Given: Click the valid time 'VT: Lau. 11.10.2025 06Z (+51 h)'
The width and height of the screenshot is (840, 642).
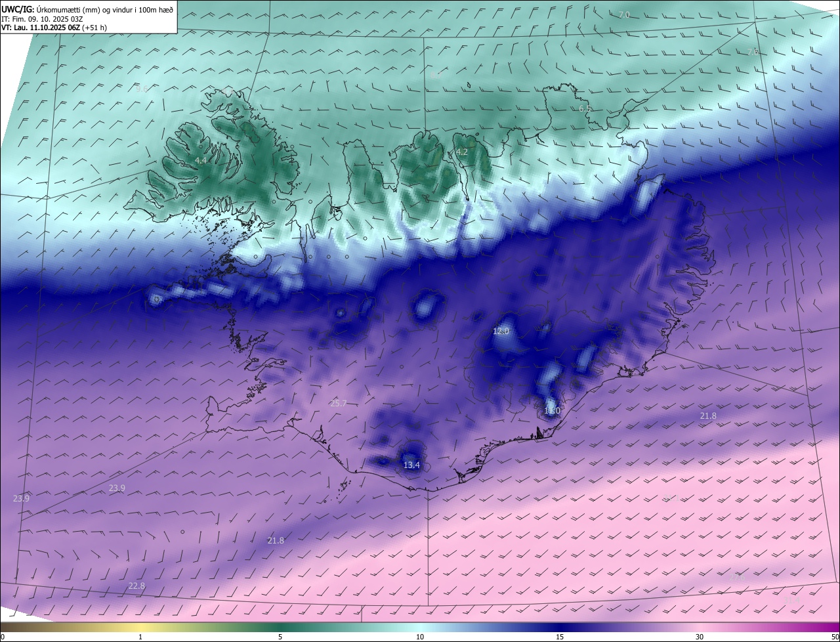Looking at the screenshot, I should (x=54, y=28).
